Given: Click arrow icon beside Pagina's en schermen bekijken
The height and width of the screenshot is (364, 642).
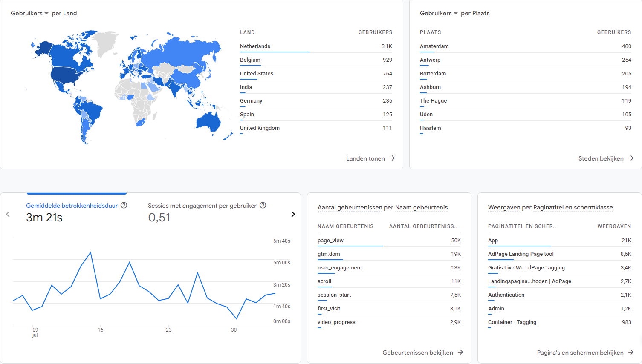Looking at the screenshot, I should pyautogui.click(x=631, y=352).
